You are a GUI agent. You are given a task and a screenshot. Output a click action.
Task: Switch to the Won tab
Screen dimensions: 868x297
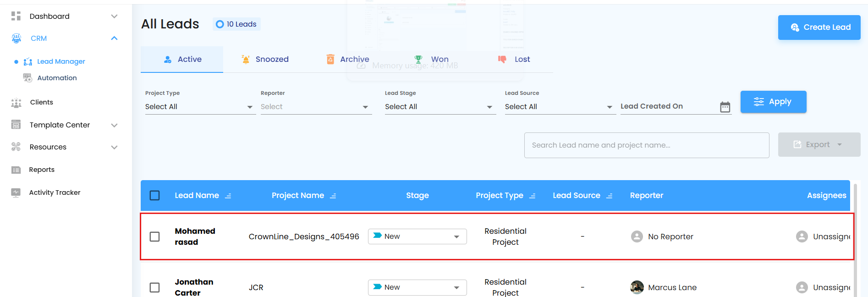(432, 60)
